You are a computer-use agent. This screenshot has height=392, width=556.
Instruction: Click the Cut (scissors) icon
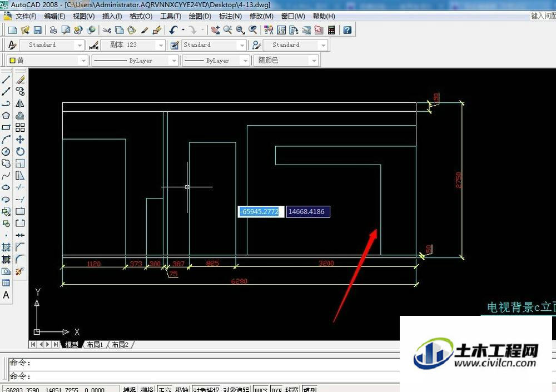(x=107, y=30)
